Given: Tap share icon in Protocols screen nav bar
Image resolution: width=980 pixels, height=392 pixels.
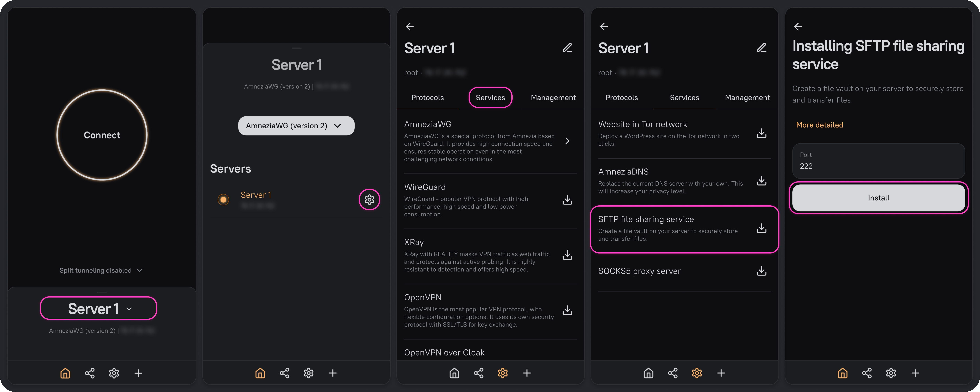Looking at the screenshot, I should 479,373.
